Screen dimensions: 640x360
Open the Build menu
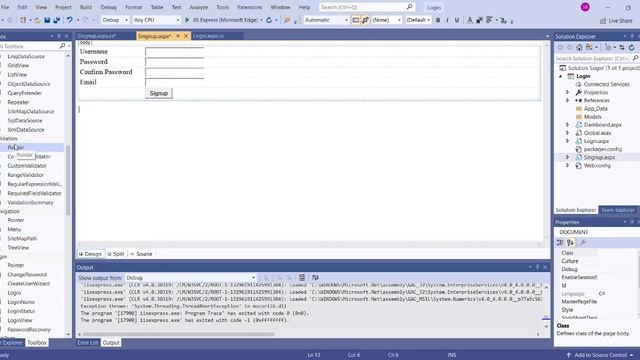(x=86, y=7)
